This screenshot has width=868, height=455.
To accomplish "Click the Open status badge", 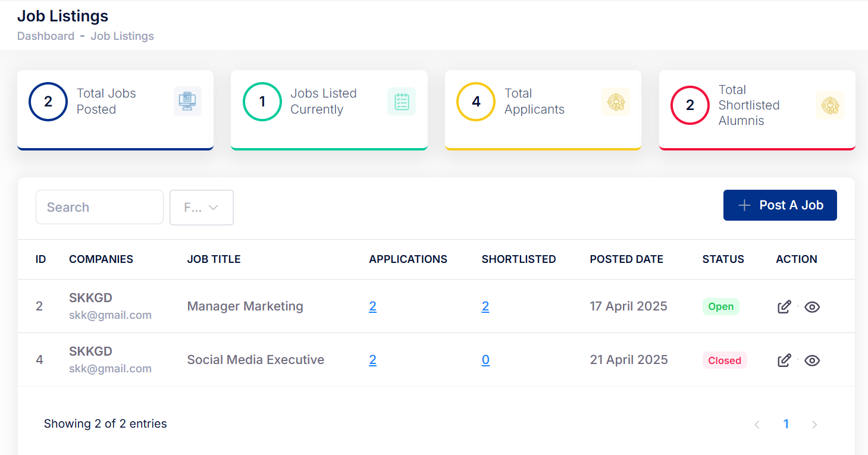I will click(x=721, y=306).
